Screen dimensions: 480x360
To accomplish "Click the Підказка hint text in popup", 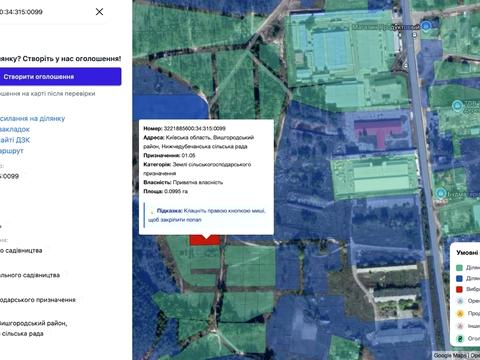I will pyautogui.click(x=207, y=215).
